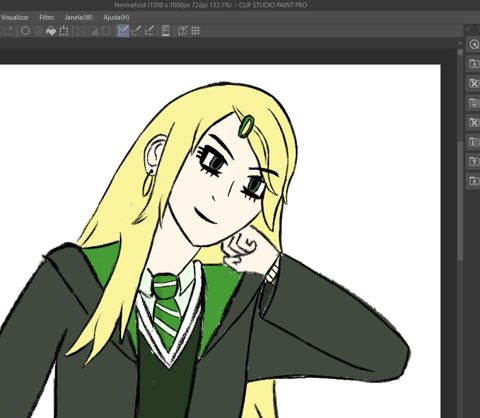Image resolution: width=480 pixels, height=418 pixels.
Task: Click the vertical canvas scrollbar
Action: [x=460, y=200]
